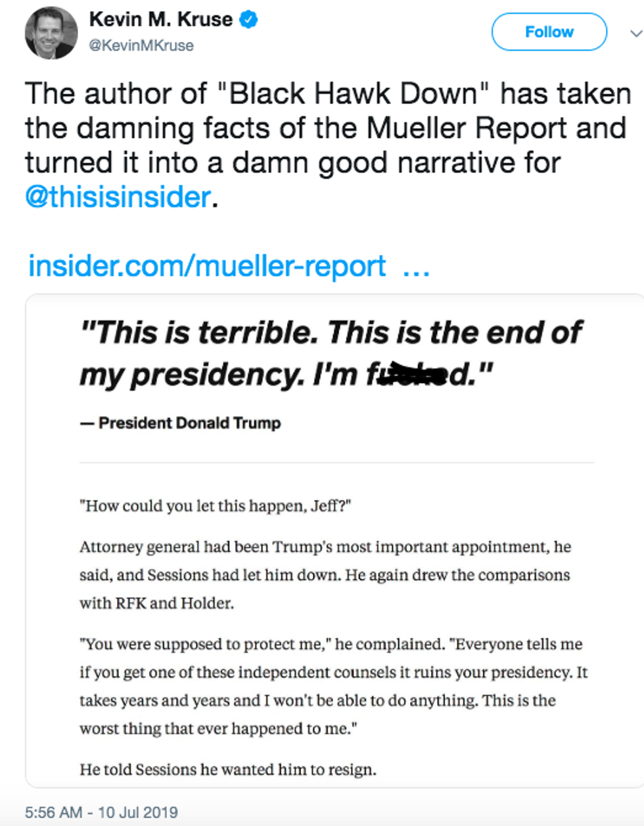This screenshot has width=644, height=826.
Task: Click "He told Sessions he wanted him to resign"
Action: pos(228,769)
